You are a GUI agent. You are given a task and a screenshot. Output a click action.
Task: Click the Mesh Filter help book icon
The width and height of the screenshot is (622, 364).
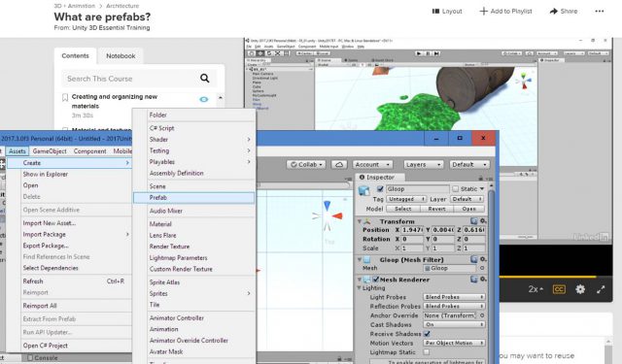click(x=473, y=259)
